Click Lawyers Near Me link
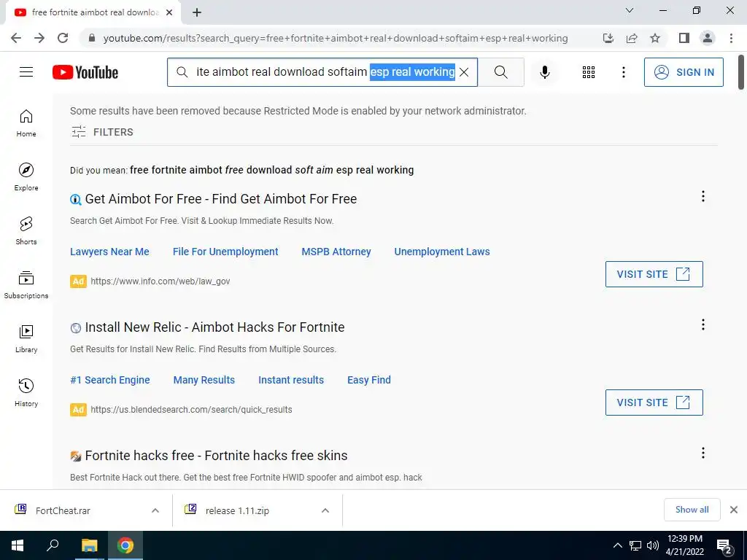This screenshot has width=747, height=560. (x=109, y=252)
